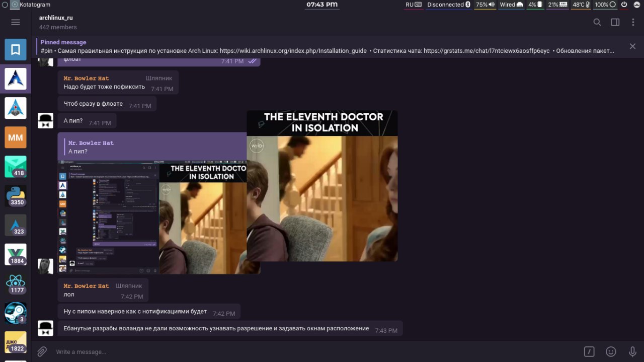Click the Disconnected Bluetooth status
Viewport: 644px width, 362px height.
[x=449, y=5]
